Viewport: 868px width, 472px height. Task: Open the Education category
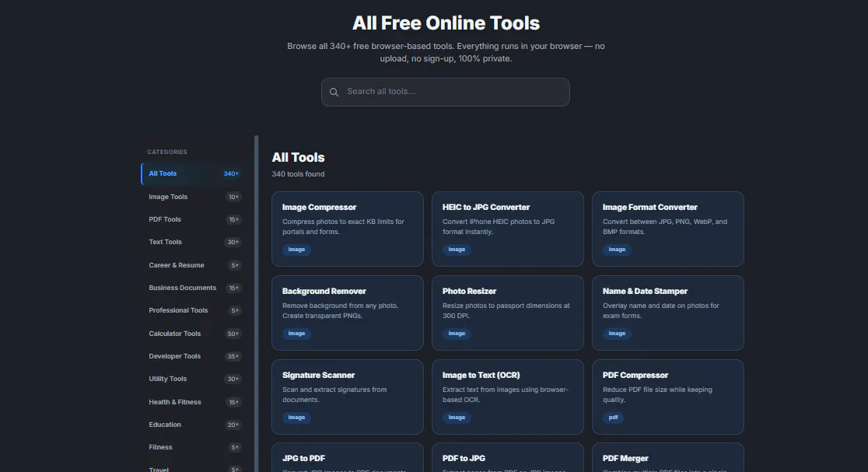[192, 425]
